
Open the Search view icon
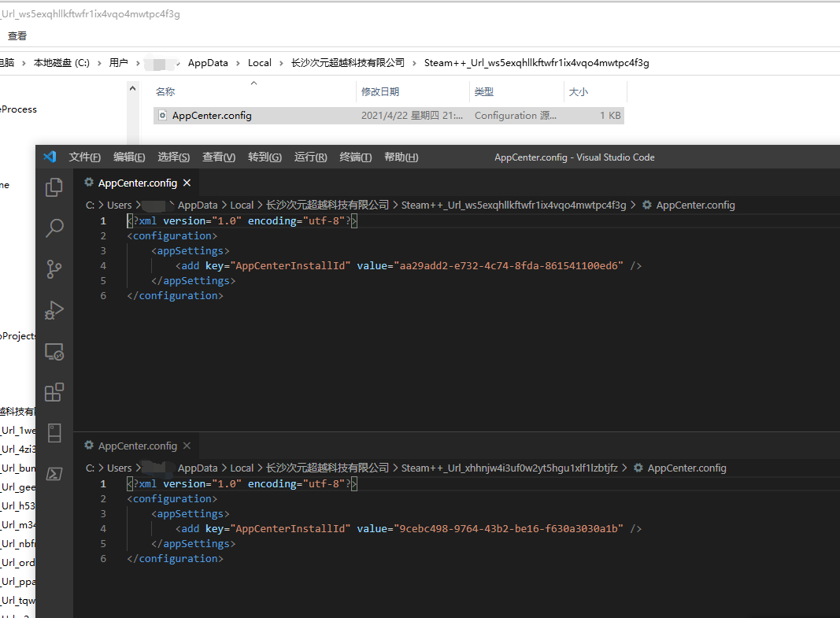click(x=54, y=228)
